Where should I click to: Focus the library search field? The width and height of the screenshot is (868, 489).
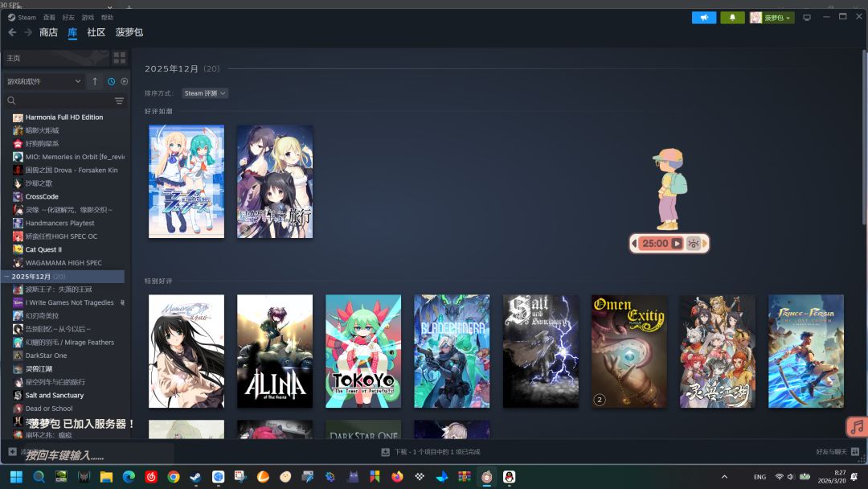pyautogui.click(x=58, y=101)
